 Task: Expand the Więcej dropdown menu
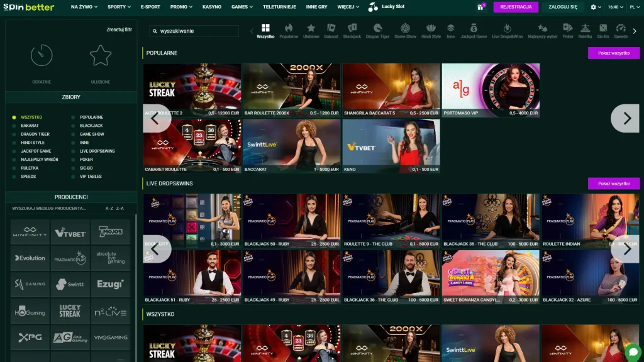coord(348,7)
